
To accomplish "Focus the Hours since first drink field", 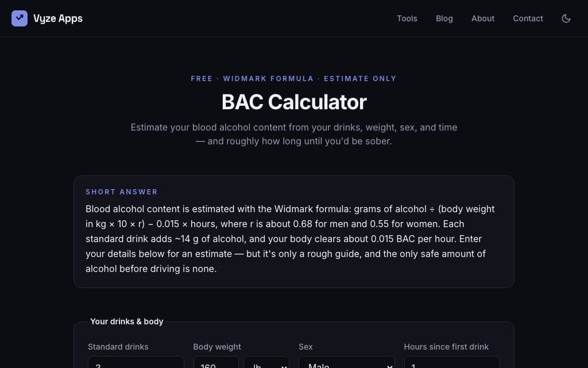I will [452, 363].
